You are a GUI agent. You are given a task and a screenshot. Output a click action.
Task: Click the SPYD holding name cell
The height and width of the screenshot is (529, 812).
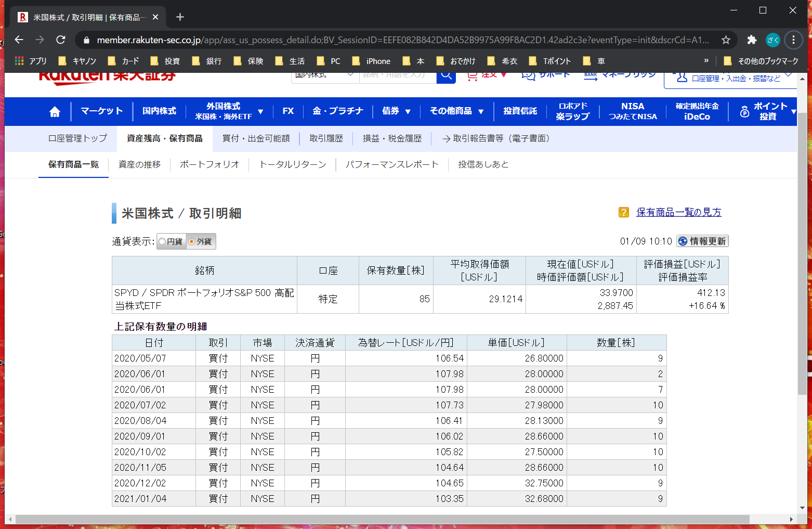204,299
